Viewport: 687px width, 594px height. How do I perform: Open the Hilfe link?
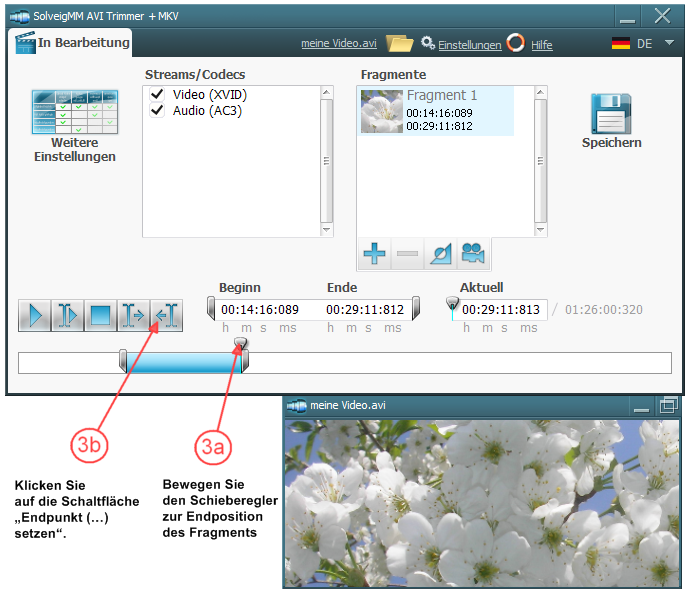tap(542, 45)
